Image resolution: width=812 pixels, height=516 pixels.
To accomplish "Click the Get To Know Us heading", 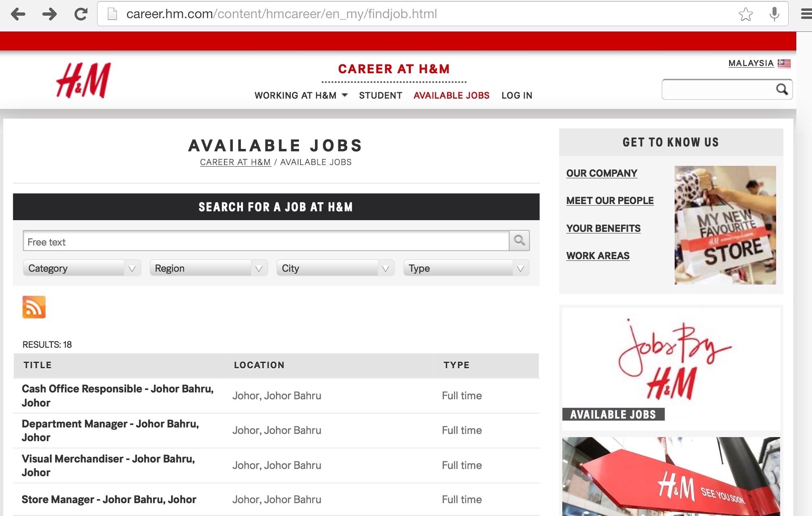I will (671, 142).
